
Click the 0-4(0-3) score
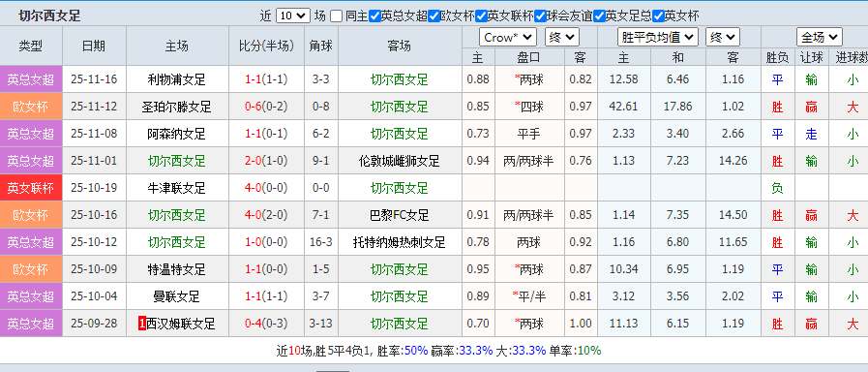pyautogui.click(x=266, y=324)
